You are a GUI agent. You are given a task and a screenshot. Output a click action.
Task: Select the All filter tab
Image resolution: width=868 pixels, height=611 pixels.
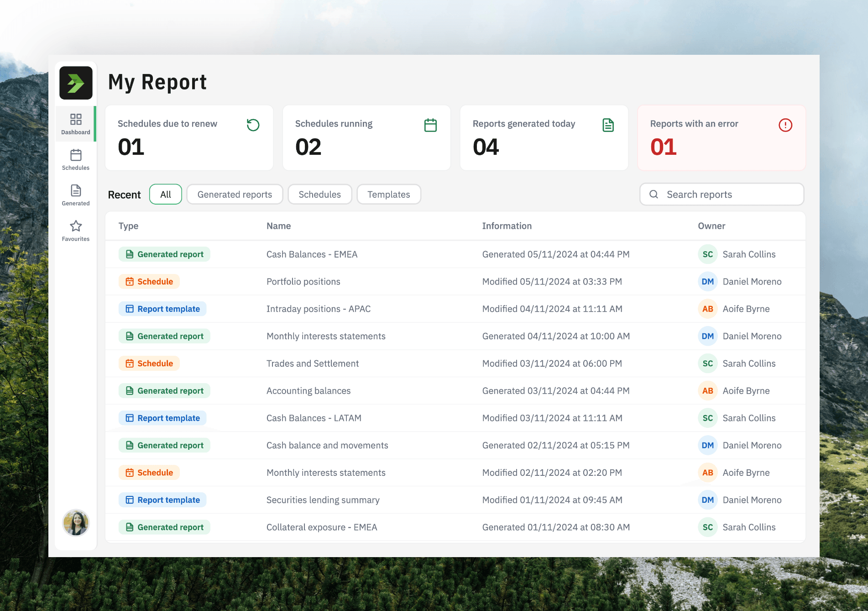(x=166, y=194)
